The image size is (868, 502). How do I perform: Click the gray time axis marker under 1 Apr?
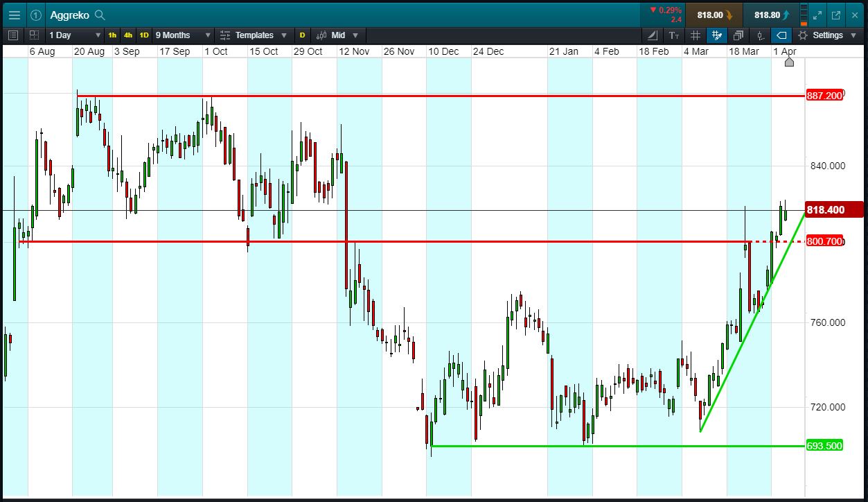(x=789, y=62)
